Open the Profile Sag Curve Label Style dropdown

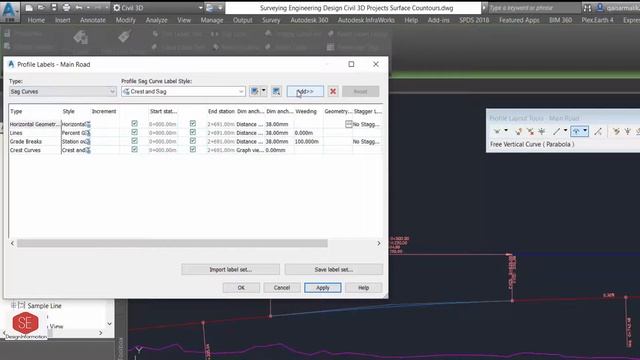pyautogui.click(x=183, y=91)
